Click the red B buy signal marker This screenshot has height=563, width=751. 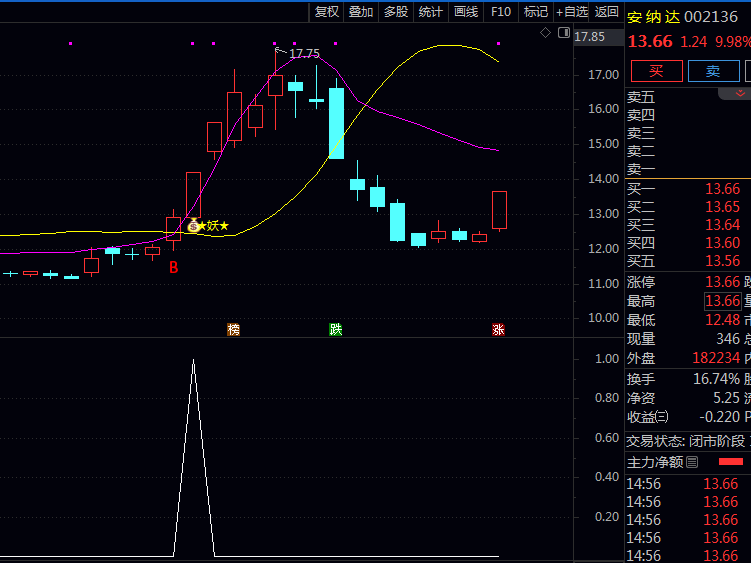(x=173, y=268)
